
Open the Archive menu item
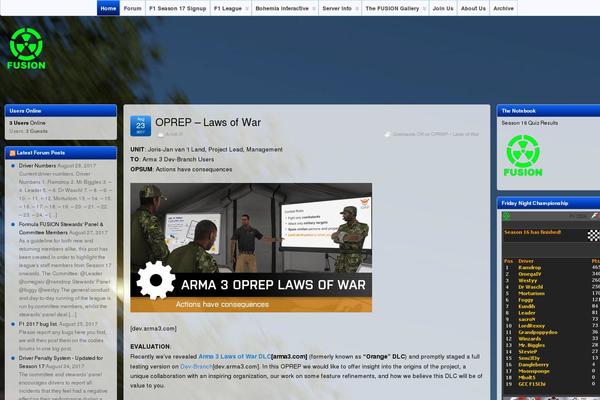[504, 8]
